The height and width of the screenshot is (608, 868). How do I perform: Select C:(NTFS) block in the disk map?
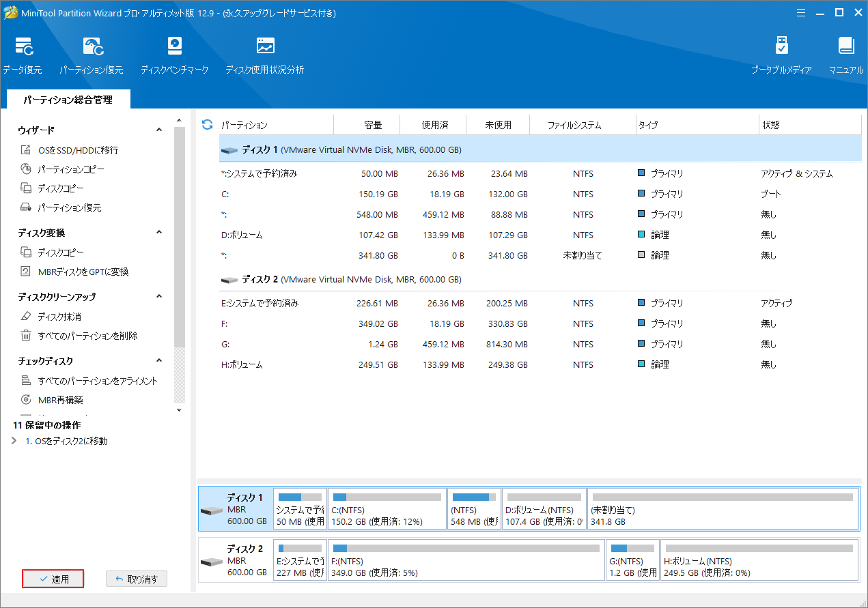point(387,508)
